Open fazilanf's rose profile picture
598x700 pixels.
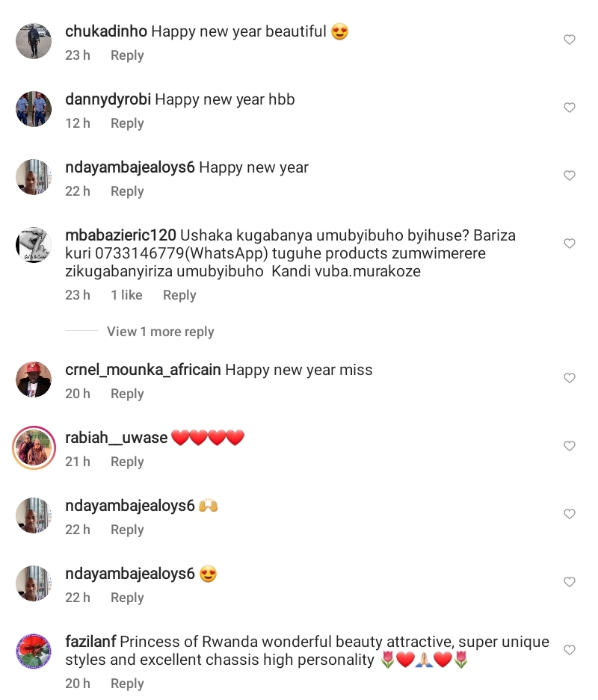click(34, 651)
